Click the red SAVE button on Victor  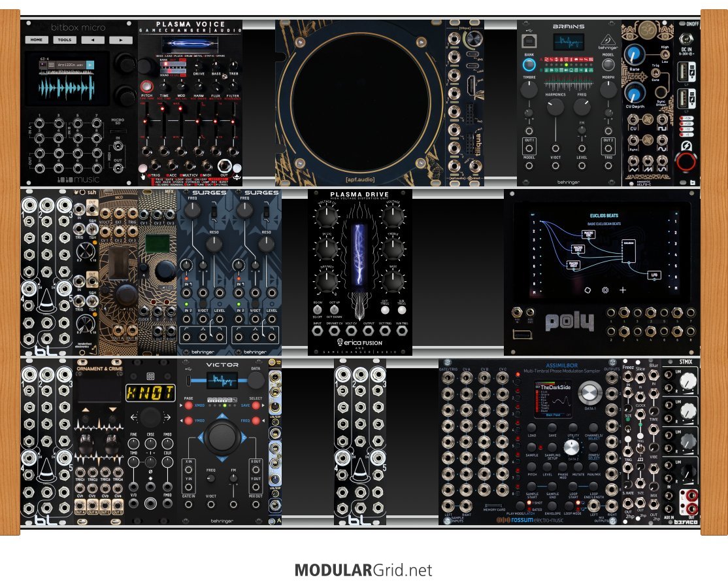256,405
